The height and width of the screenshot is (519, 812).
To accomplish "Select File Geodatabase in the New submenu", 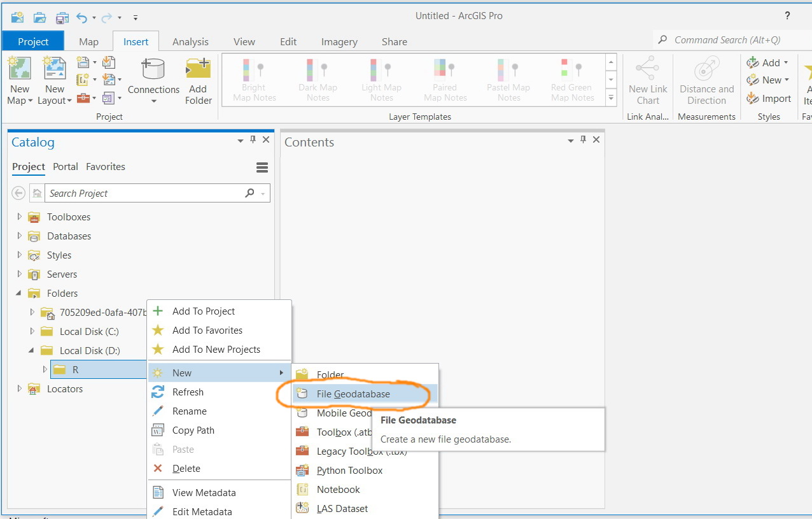I will pos(365,394).
